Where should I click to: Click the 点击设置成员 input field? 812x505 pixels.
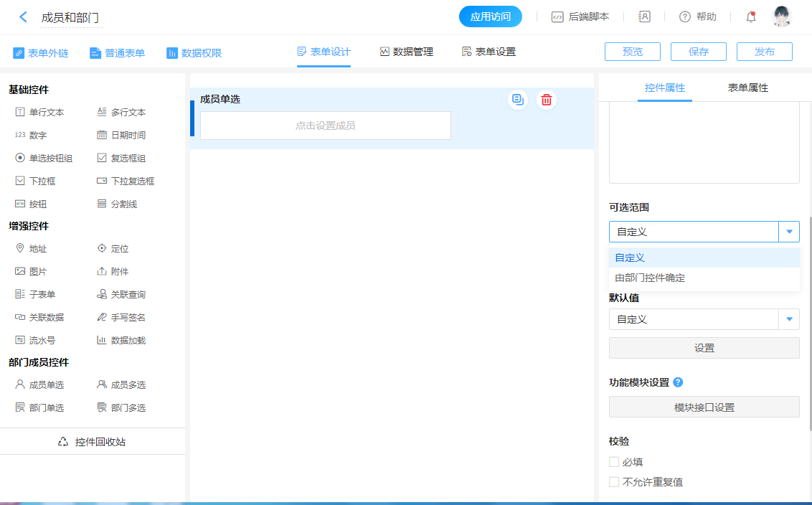click(x=325, y=126)
